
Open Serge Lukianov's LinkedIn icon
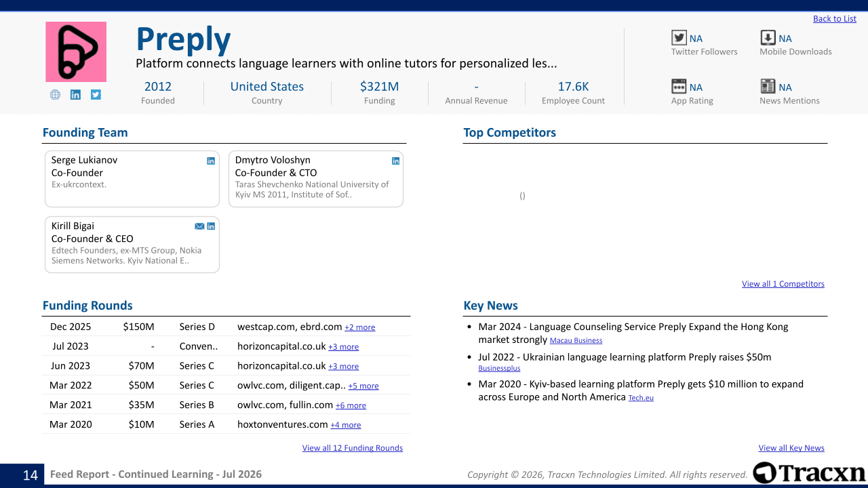[x=211, y=161]
